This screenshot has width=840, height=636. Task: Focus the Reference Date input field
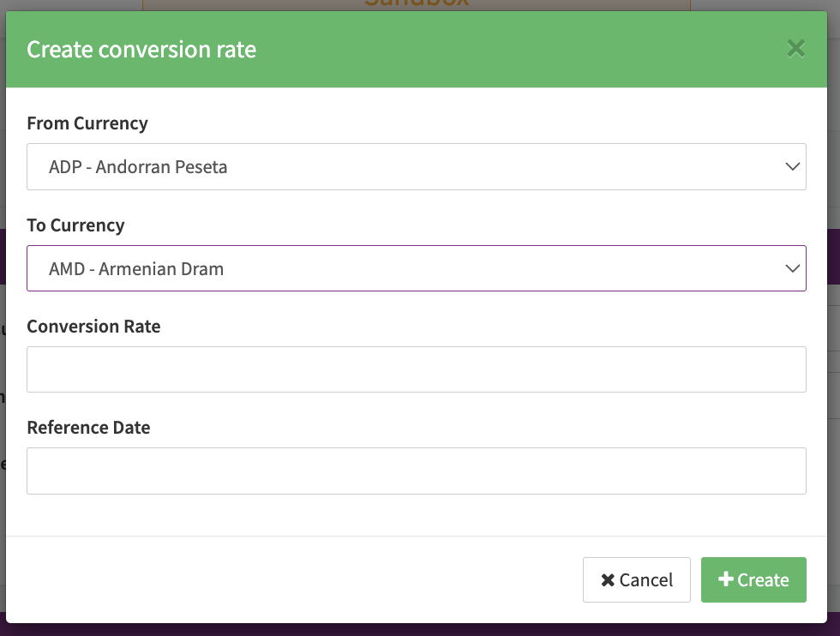(416, 471)
